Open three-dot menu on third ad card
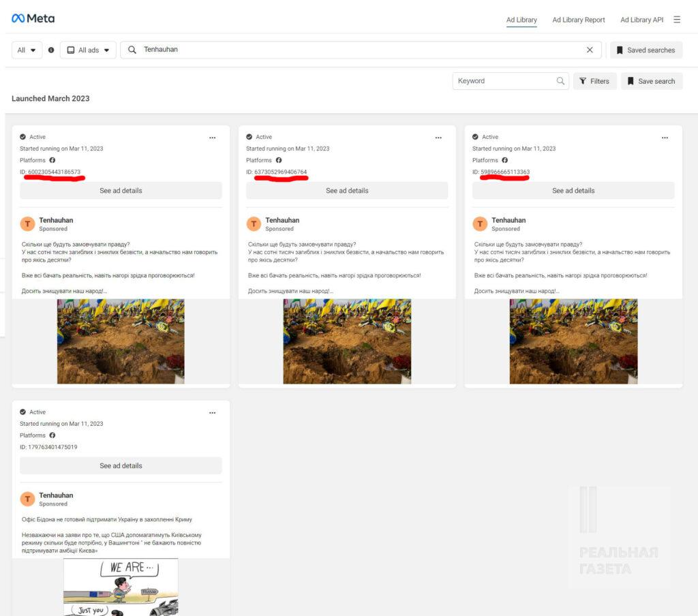The width and height of the screenshot is (698, 616). click(x=665, y=138)
